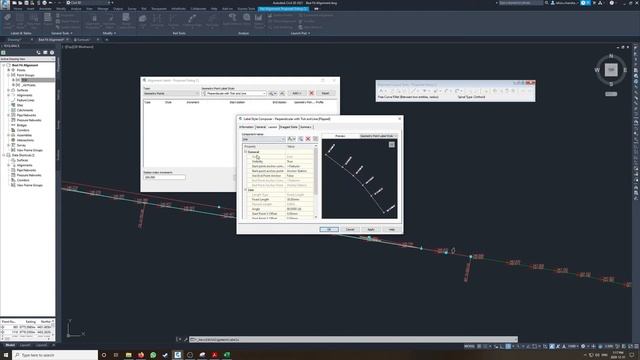This screenshot has width=640, height=360.
Task: Delete the current component with red X
Action: point(308,139)
